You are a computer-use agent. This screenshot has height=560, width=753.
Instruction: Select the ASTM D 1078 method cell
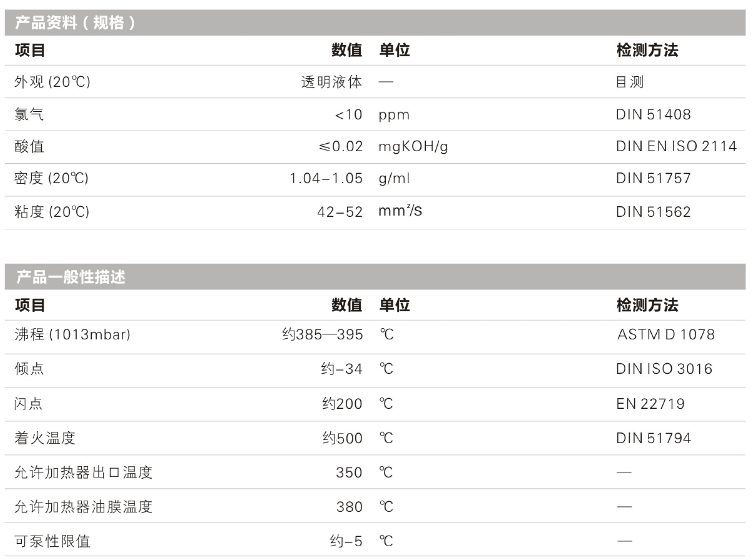666,334
